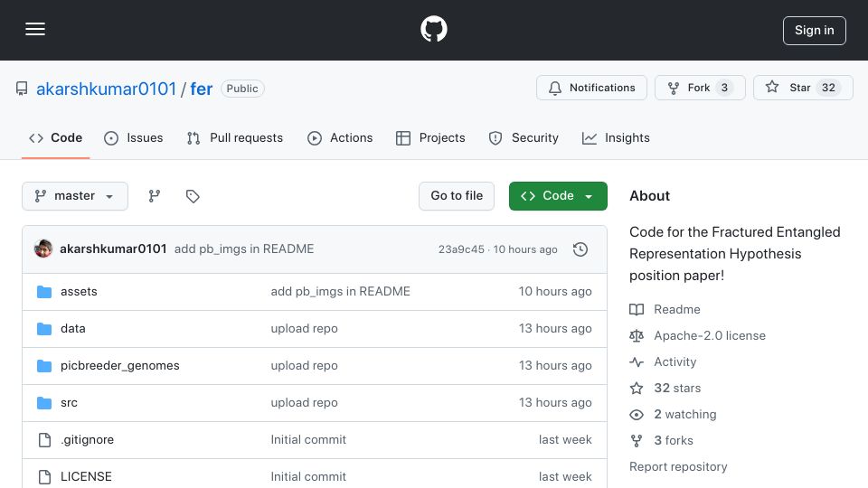Click the picbreeder_genomes folder icon
This screenshot has height=488, width=868.
tap(44, 366)
